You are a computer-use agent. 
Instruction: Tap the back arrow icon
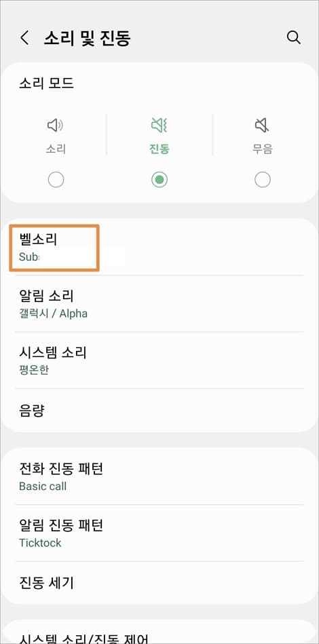coord(24,38)
